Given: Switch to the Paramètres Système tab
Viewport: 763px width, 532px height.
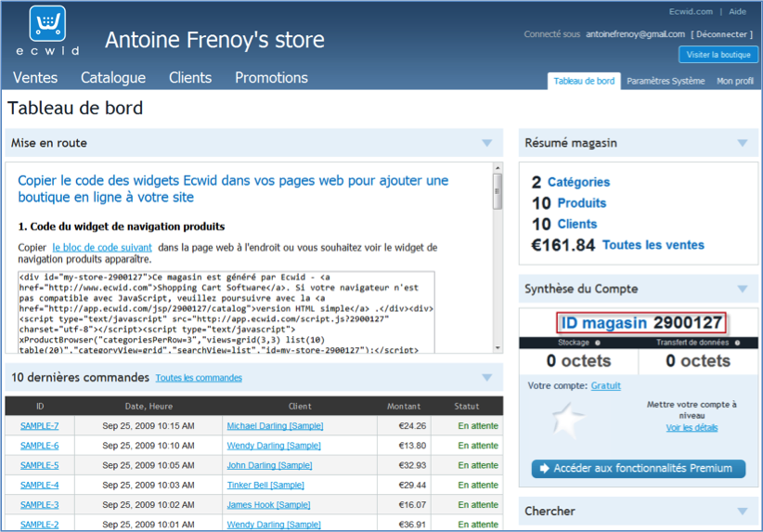Looking at the screenshot, I should pos(666,82).
